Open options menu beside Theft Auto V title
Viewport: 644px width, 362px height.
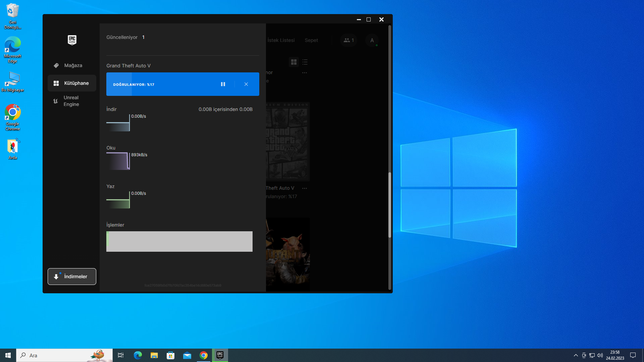(305, 188)
